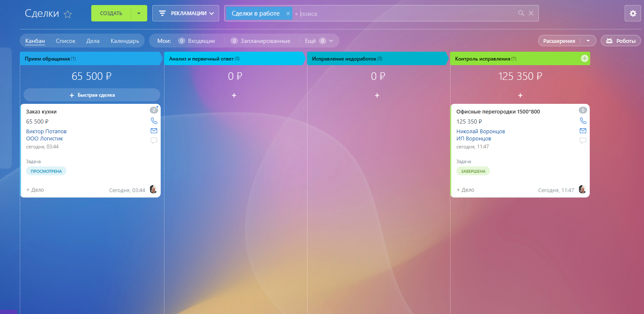Click 'Сегодня, 03:44' deadline on 'Заказ кухни'
This screenshot has width=644, height=314.
(127, 190)
